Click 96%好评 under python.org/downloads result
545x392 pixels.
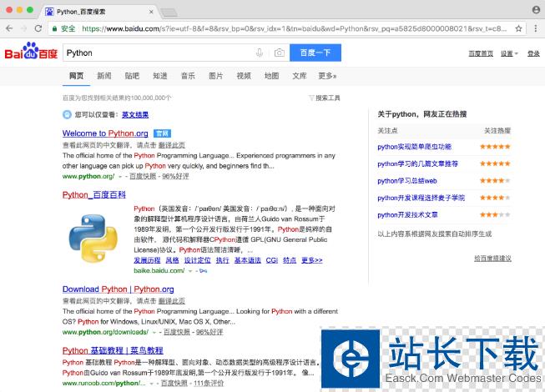tap(209, 332)
